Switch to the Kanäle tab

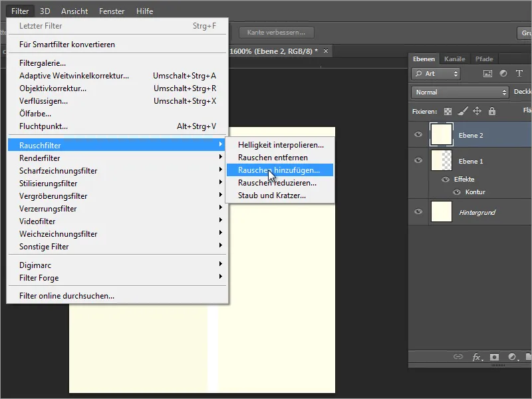click(455, 59)
